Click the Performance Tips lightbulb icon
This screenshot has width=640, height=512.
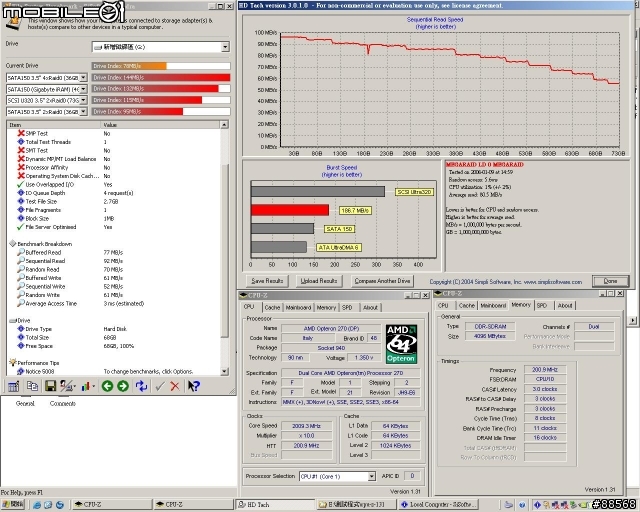pyautogui.click(x=13, y=362)
